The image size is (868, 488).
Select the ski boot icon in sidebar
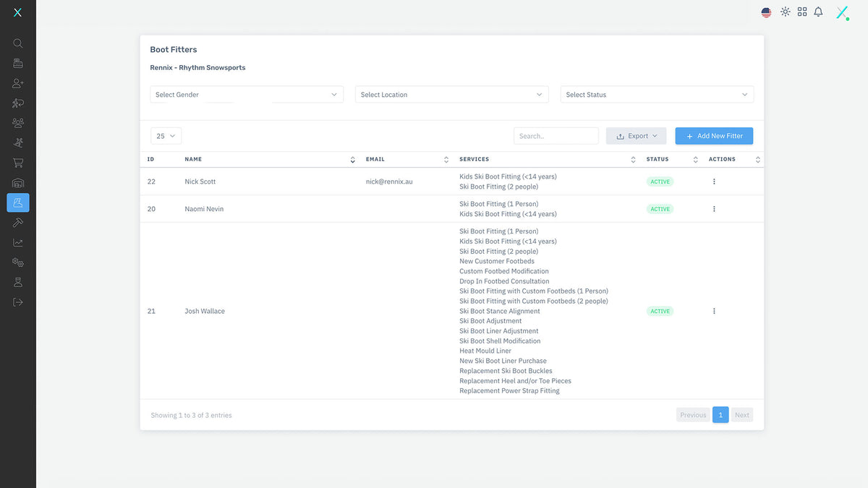18,202
